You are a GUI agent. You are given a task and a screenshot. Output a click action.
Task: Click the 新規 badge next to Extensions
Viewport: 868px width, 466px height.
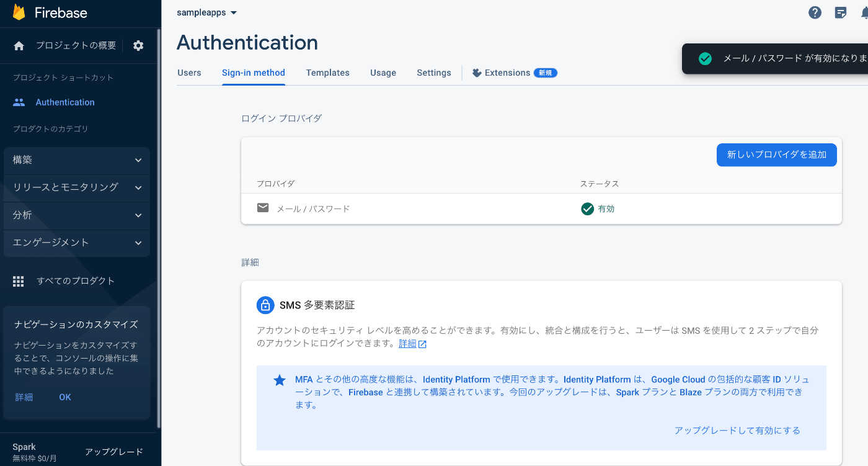[x=546, y=73]
